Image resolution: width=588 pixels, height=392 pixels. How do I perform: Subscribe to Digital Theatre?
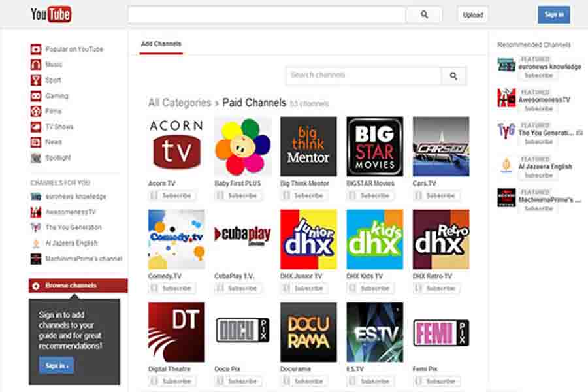171,381
